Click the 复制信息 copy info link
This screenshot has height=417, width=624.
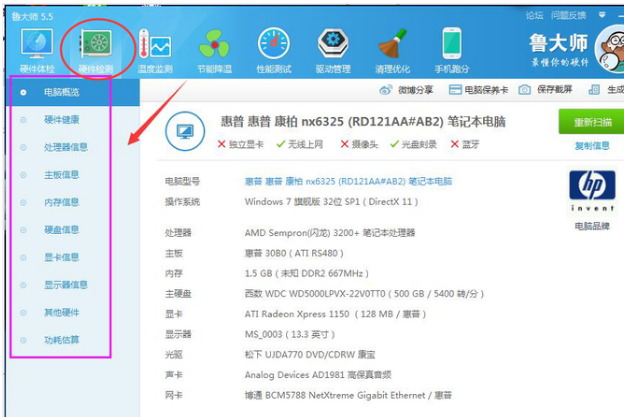pos(591,146)
